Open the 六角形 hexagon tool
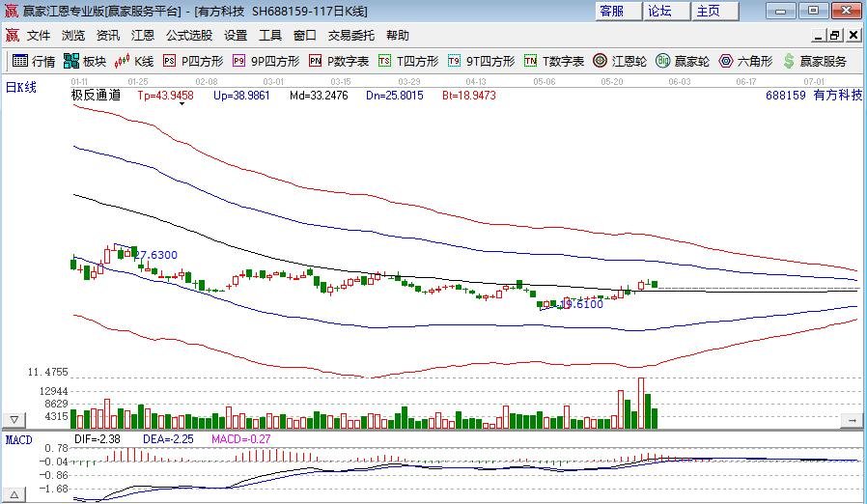867x504 pixels. pyautogui.click(x=745, y=61)
